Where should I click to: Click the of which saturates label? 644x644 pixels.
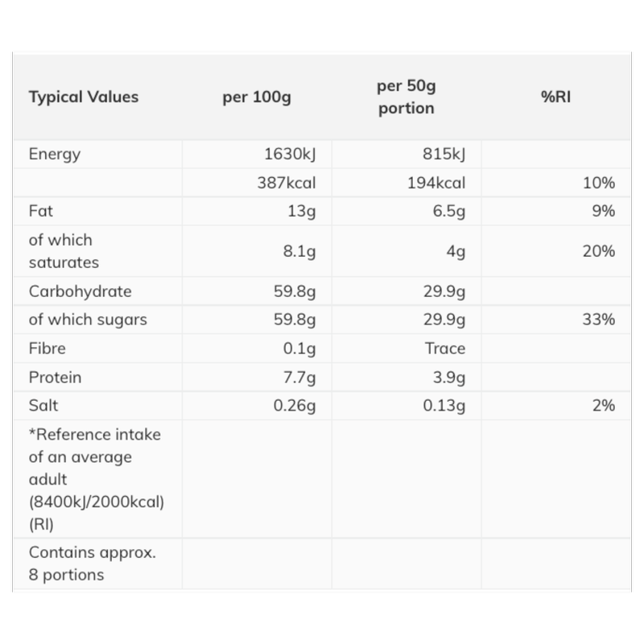pos(64,251)
